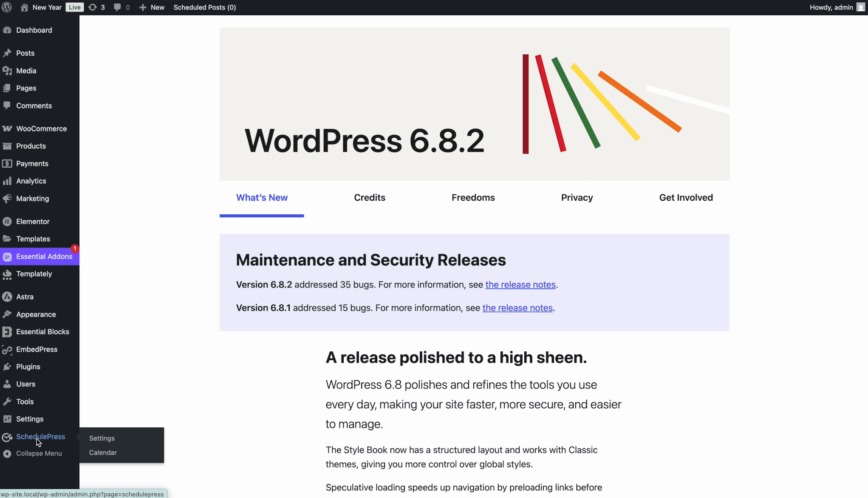Click the Media library icon

click(x=7, y=71)
